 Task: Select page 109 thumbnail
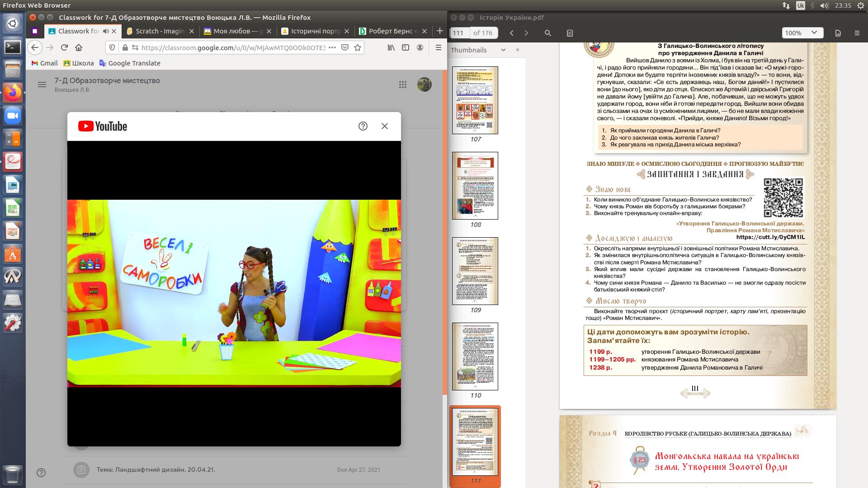475,271
